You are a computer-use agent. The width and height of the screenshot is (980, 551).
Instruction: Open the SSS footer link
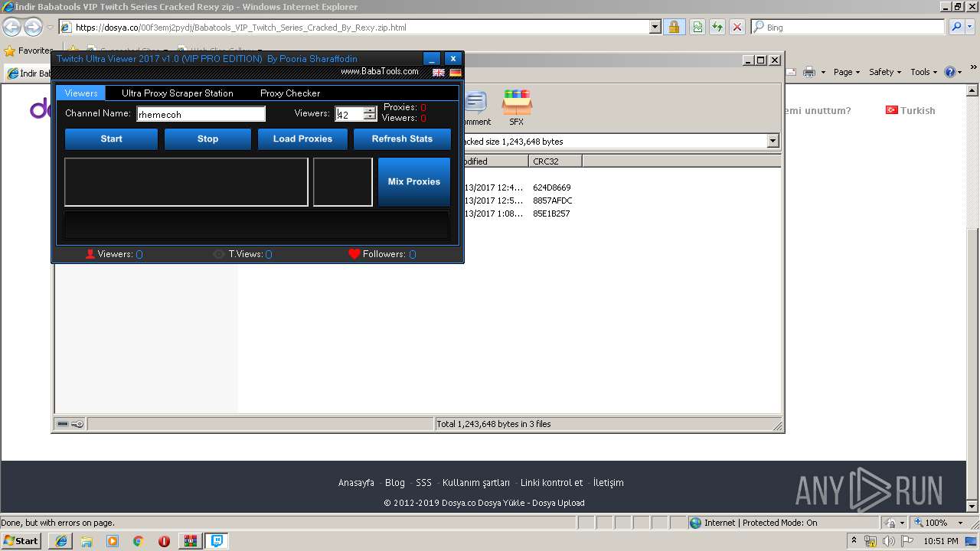click(x=424, y=482)
